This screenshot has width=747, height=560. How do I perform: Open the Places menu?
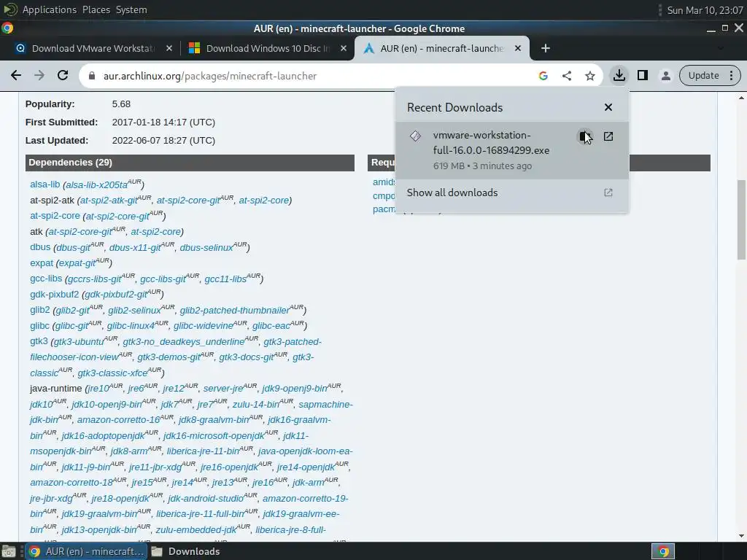tap(96, 9)
